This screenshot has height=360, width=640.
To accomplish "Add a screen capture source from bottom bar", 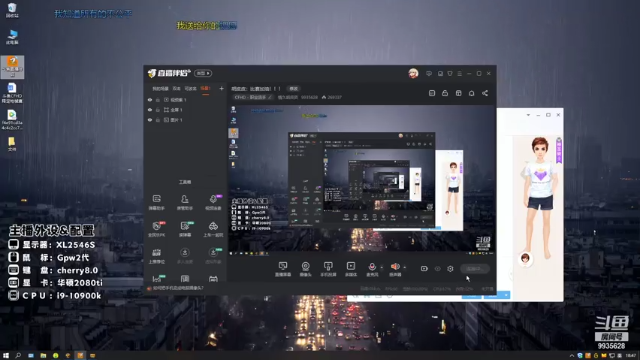I will click(283, 269).
